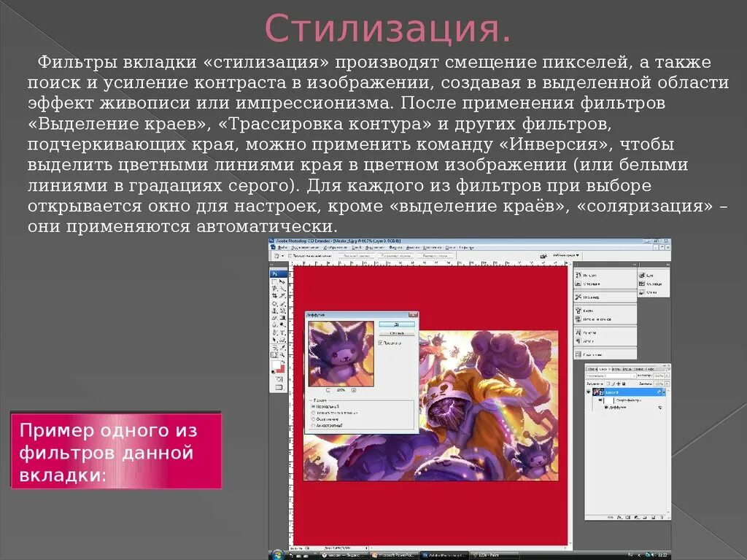
Task: Select the Eyedropper tool
Action: tap(282, 348)
